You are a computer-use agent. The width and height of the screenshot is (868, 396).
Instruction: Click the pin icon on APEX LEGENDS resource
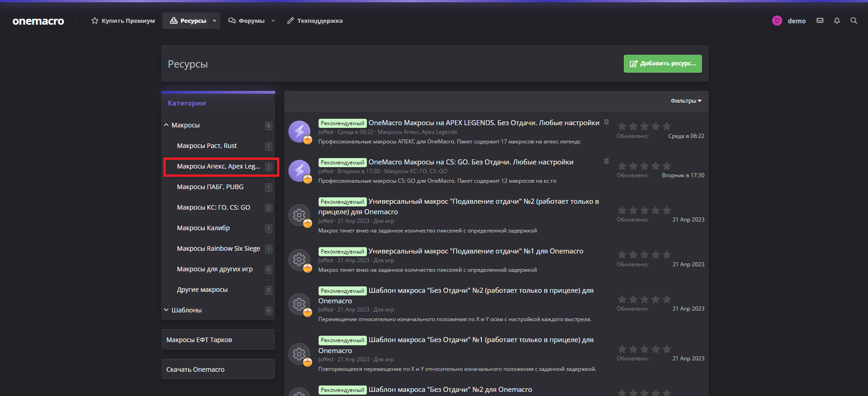[x=607, y=122]
